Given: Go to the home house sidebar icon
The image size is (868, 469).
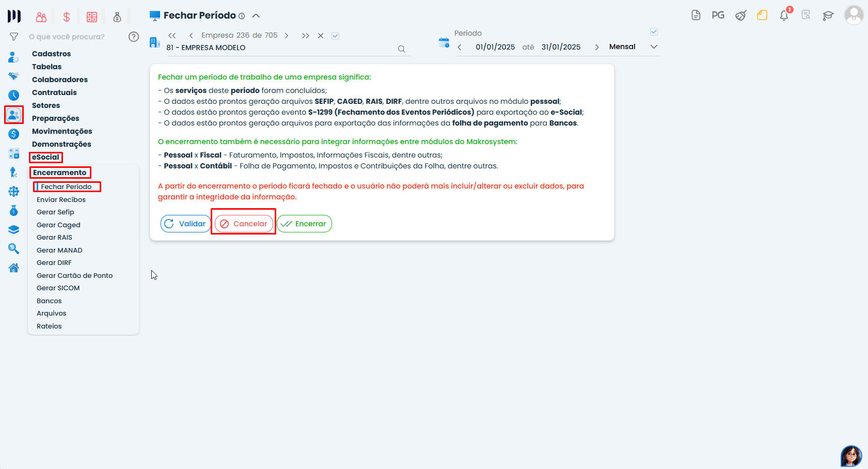Looking at the screenshot, I should (x=14, y=268).
